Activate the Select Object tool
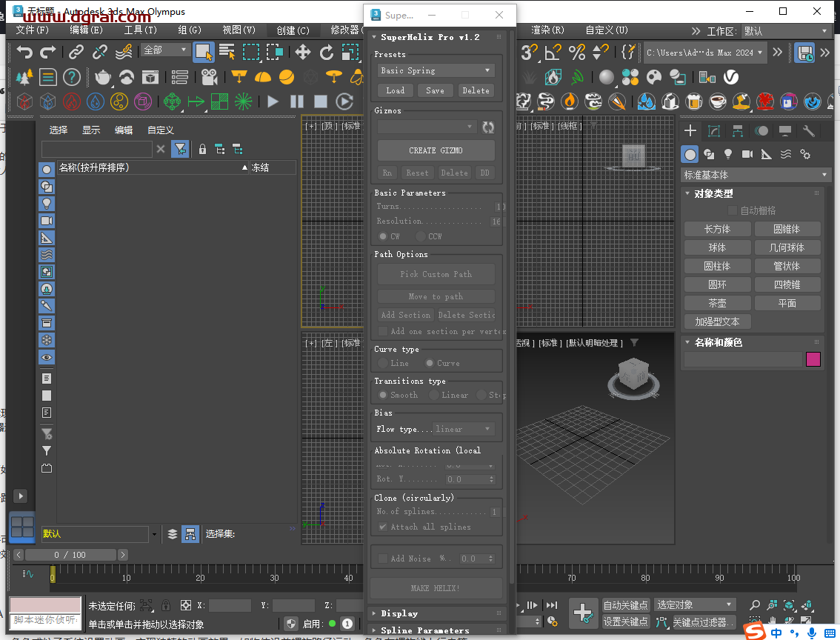The width and height of the screenshot is (840, 640). (204, 52)
